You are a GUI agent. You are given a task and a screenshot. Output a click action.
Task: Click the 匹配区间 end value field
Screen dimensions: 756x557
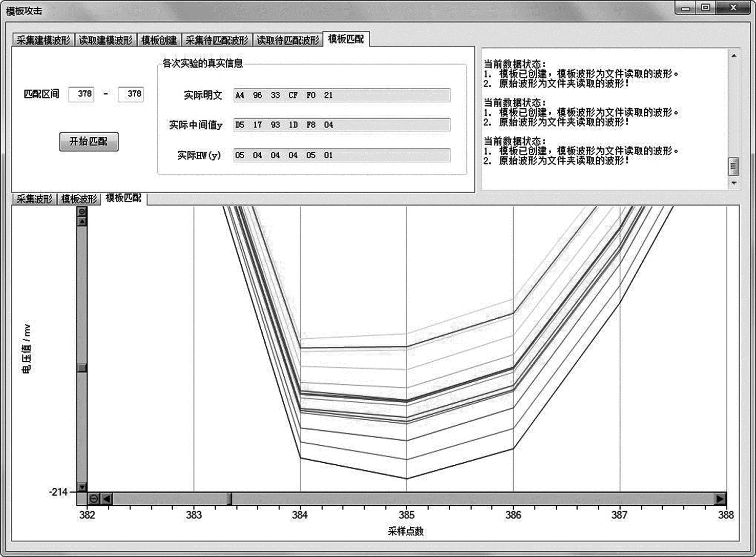[x=131, y=94]
